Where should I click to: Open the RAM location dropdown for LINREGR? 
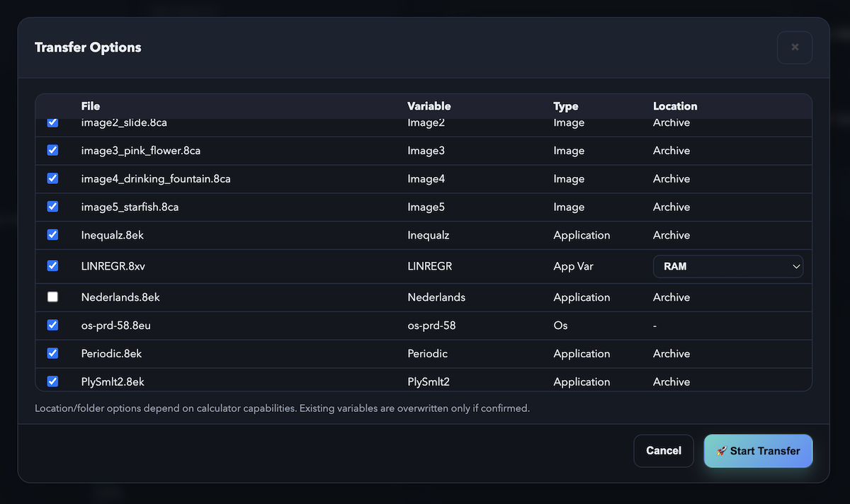point(727,266)
